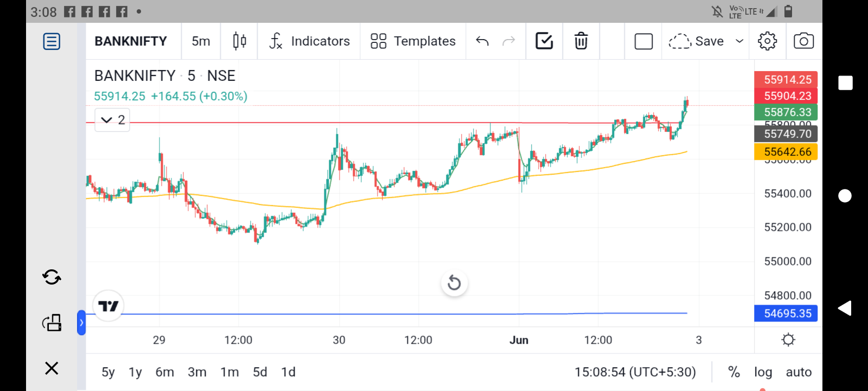Tap the sidebar share chart icon
868x391 pixels.
click(52, 323)
